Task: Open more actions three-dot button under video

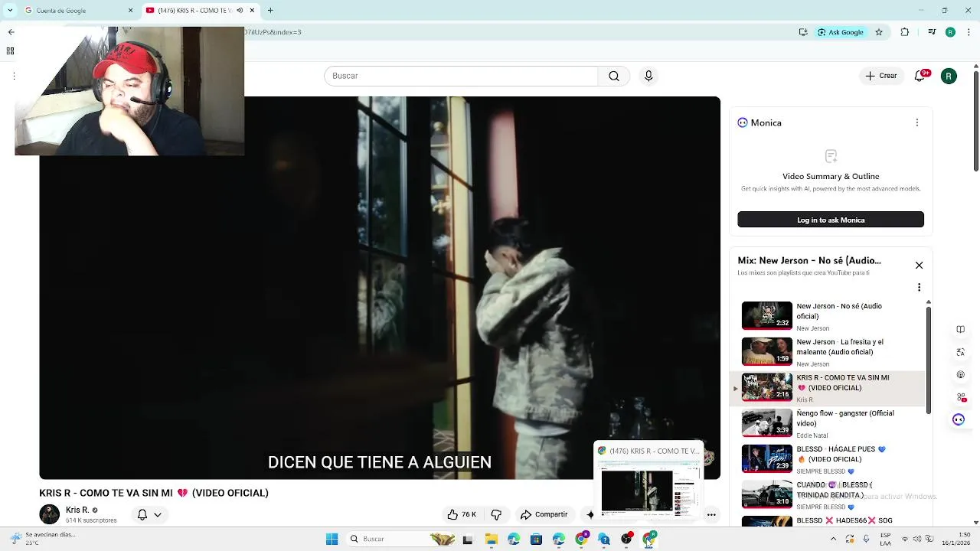Action: coord(711,514)
